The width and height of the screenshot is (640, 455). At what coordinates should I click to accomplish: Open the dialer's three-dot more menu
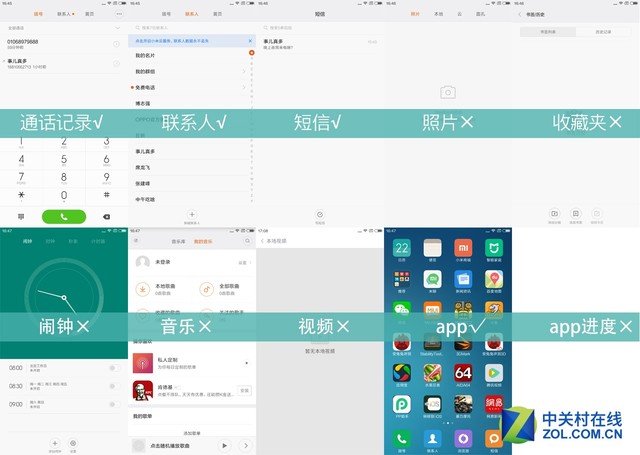pos(119,14)
